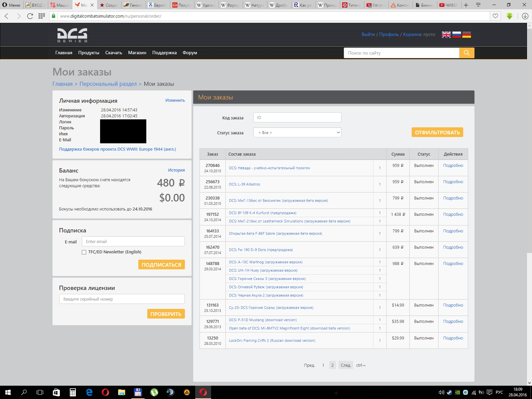The image size is (532, 399).
Task: Open Главная in the navigation menu
Action: [x=64, y=53]
